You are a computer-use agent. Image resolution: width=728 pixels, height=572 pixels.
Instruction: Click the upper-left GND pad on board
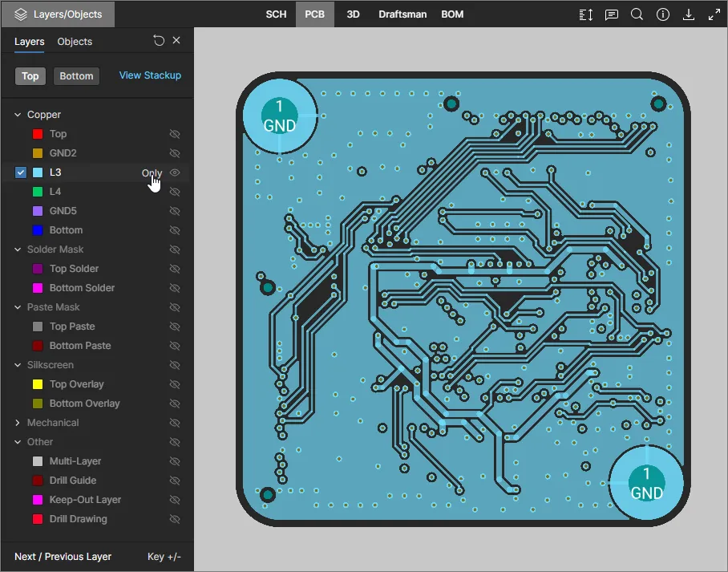279,116
